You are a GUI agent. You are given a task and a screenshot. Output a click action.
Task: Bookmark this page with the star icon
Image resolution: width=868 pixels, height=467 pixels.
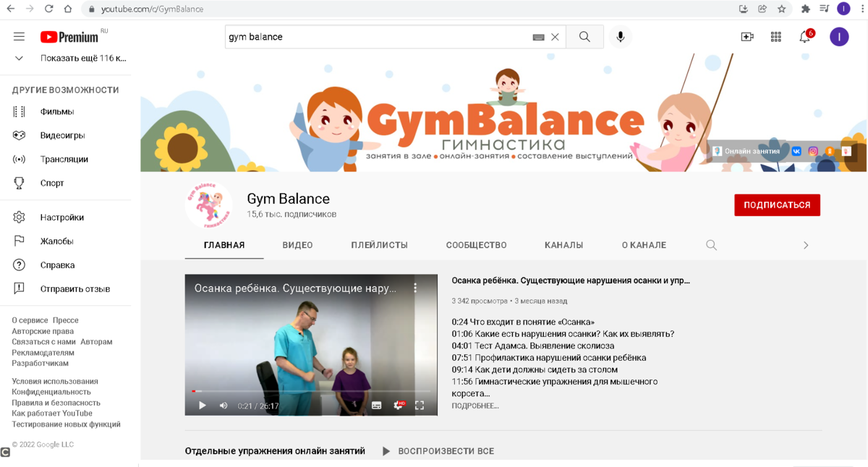pos(782,9)
